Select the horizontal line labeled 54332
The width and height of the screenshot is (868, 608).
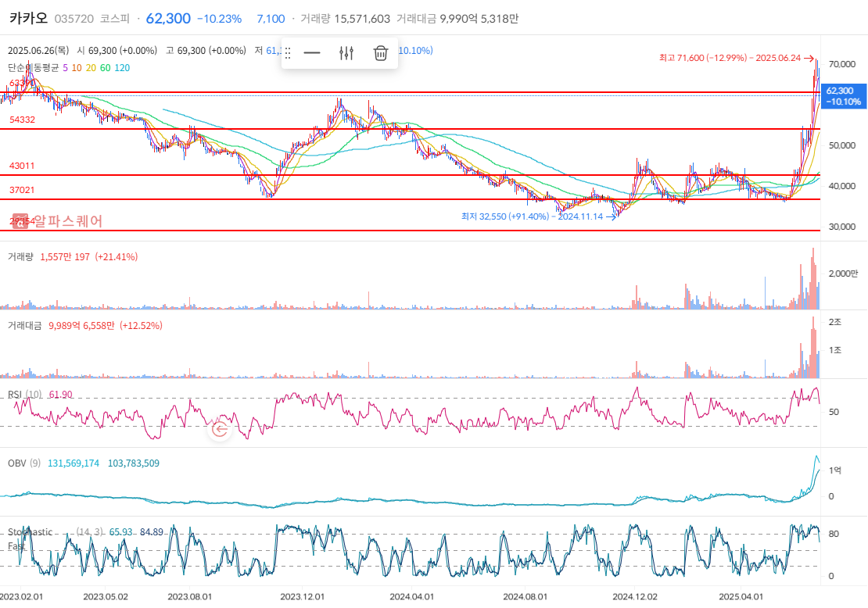410,129
